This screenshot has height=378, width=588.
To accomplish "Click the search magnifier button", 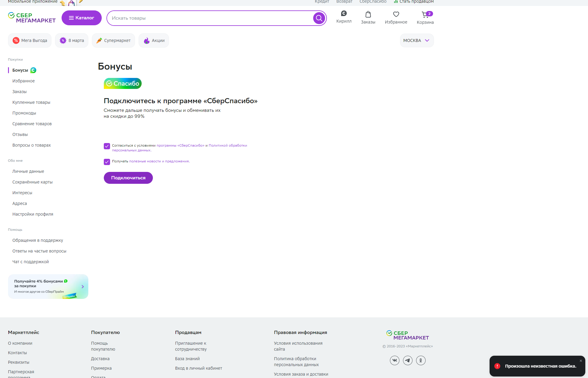I will [319, 18].
